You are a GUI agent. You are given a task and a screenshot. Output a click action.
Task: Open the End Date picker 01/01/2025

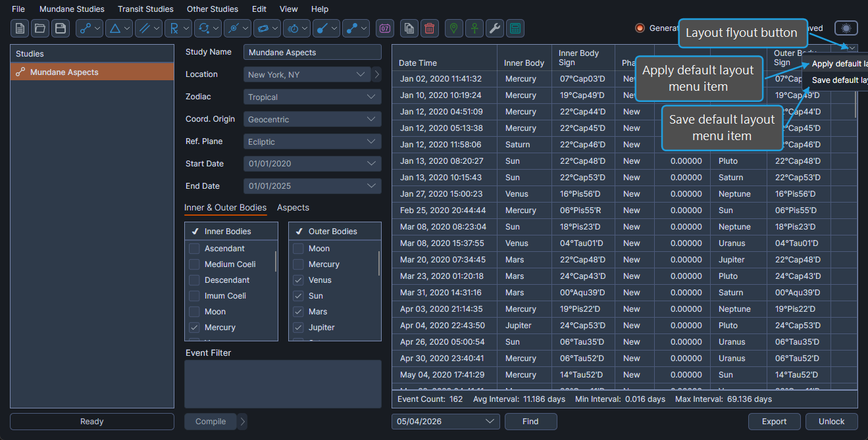[x=313, y=186]
